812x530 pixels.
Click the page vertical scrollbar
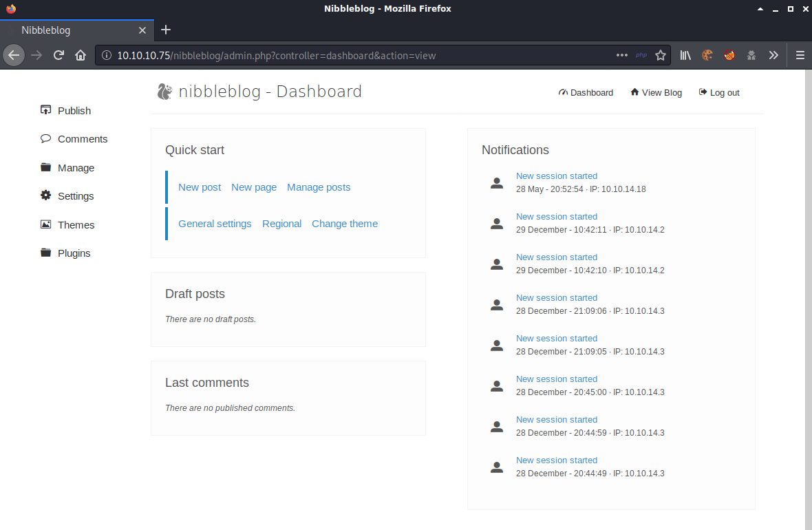[809, 299]
